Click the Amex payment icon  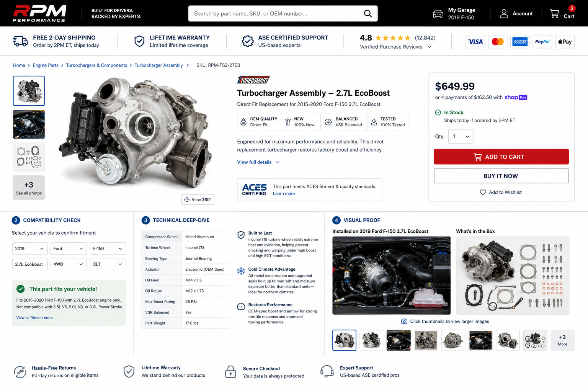click(520, 42)
